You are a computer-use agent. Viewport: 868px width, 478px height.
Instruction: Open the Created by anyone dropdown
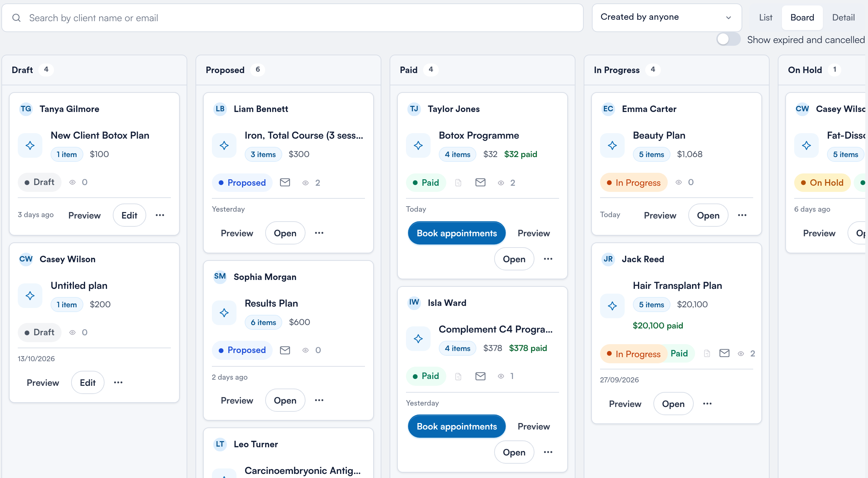tap(667, 17)
